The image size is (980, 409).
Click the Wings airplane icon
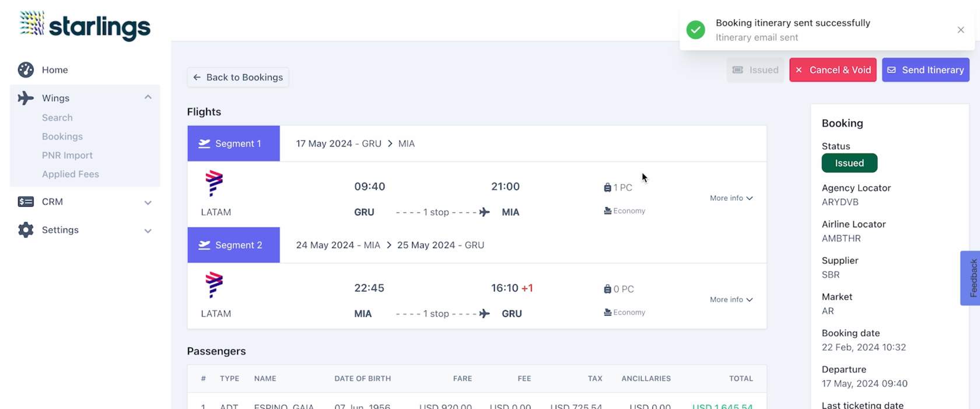(26, 98)
